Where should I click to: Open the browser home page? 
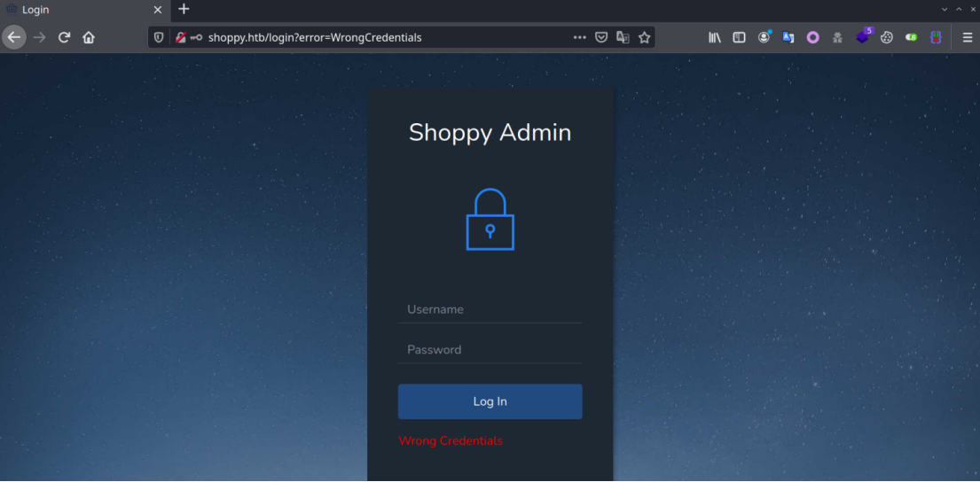point(89,37)
